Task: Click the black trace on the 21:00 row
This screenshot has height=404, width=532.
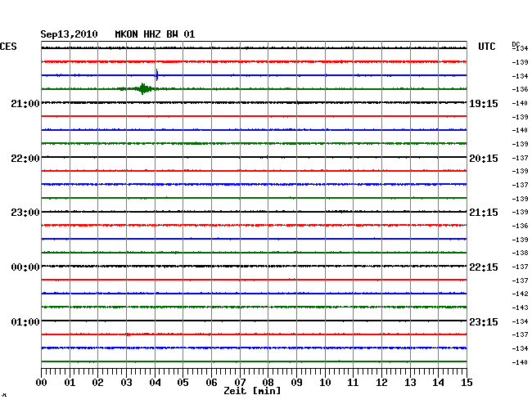Action: (254, 102)
